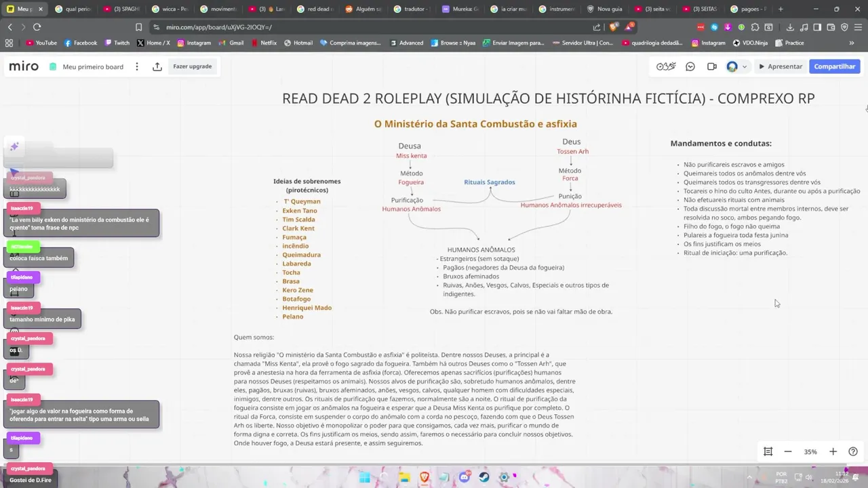Viewport: 868px width, 488px height.
Task: Zoom out with the minus button
Action: (x=788, y=451)
